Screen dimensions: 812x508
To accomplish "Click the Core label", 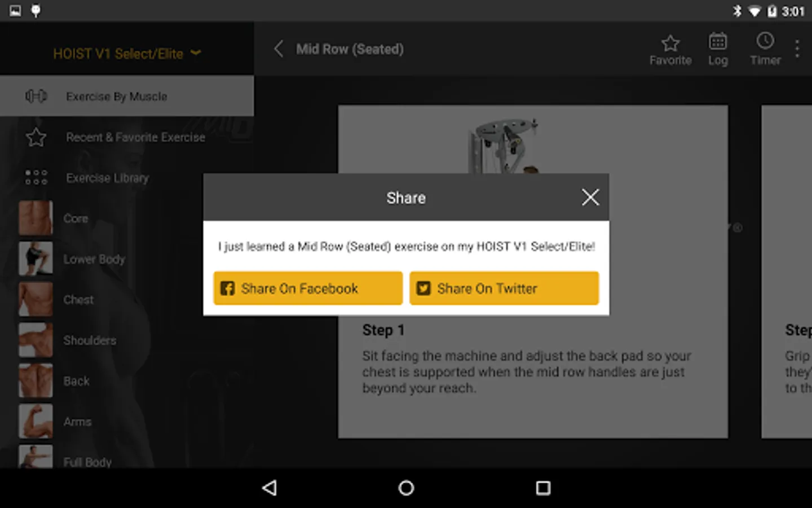I will 76,218.
